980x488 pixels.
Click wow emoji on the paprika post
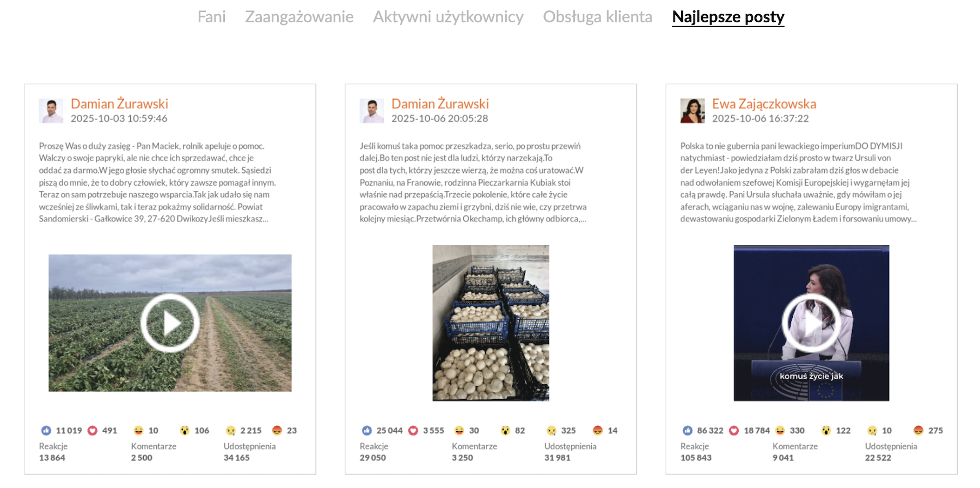(185, 430)
